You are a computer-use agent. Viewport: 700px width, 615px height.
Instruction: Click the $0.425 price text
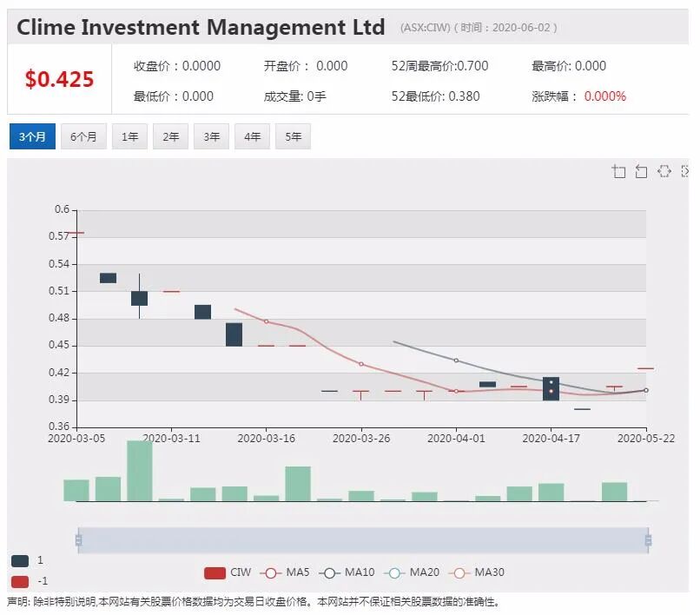[x=59, y=79]
